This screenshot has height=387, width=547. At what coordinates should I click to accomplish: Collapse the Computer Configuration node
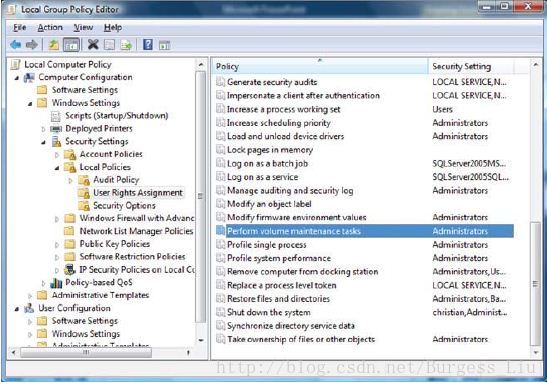pyautogui.click(x=17, y=78)
